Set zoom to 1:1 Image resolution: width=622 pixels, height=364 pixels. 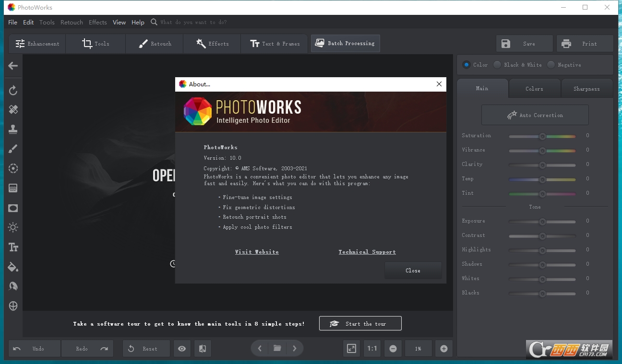372,349
